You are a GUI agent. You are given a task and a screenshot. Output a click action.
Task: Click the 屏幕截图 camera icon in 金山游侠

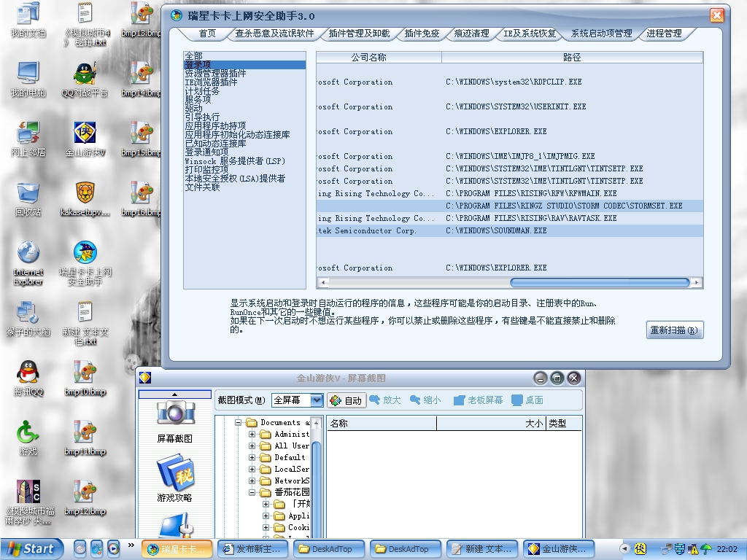click(175, 422)
